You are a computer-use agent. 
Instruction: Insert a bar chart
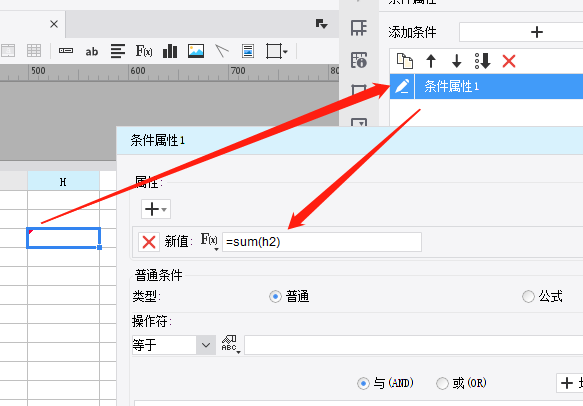click(x=170, y=51)
